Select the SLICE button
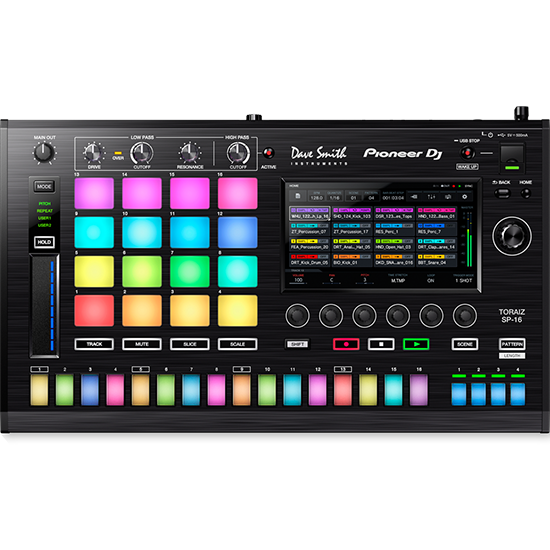Image resolution: width=550 pixels, height=550 pixels. tap(190, 344)
